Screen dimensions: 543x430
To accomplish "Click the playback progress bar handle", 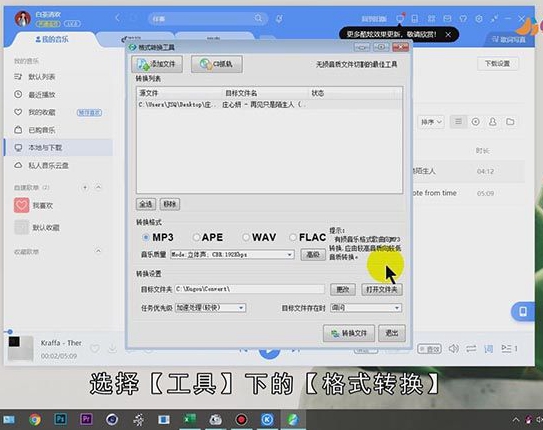I will click(10, 332).
